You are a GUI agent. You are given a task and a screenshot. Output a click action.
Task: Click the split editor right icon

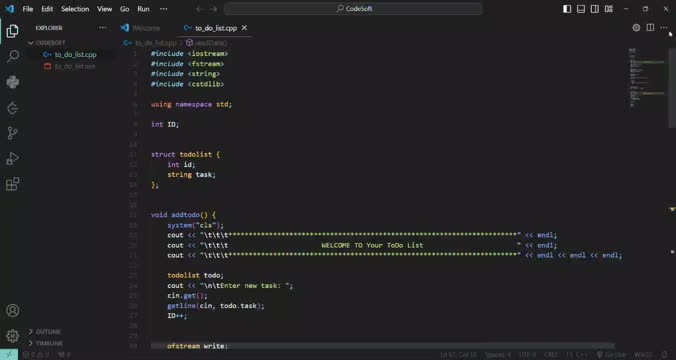(x=650, y=28)
